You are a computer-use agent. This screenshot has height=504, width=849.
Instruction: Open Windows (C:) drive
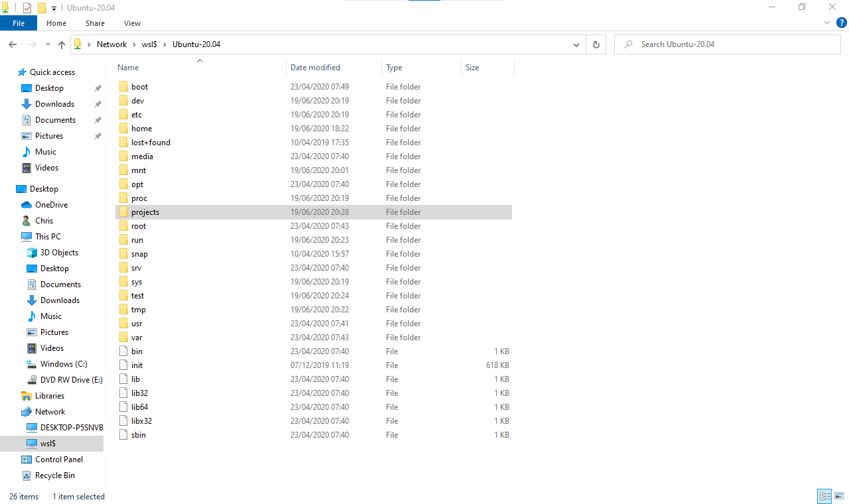click(x=64, y=364)
